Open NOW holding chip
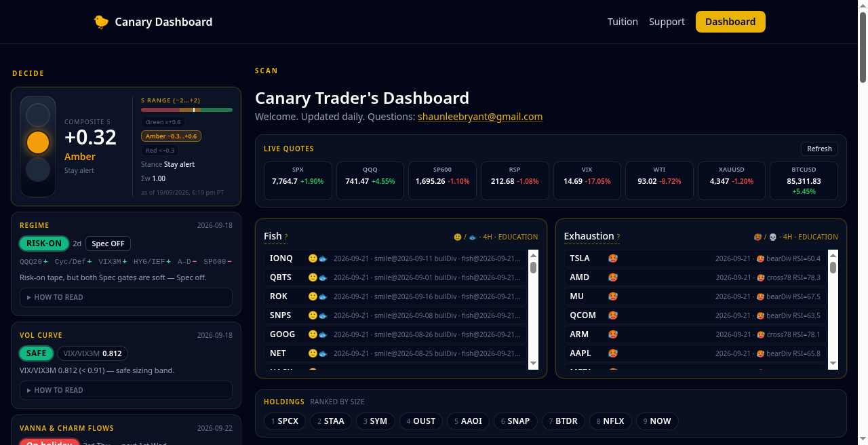The width and height of the screenshot is (868, 445). 657,421
